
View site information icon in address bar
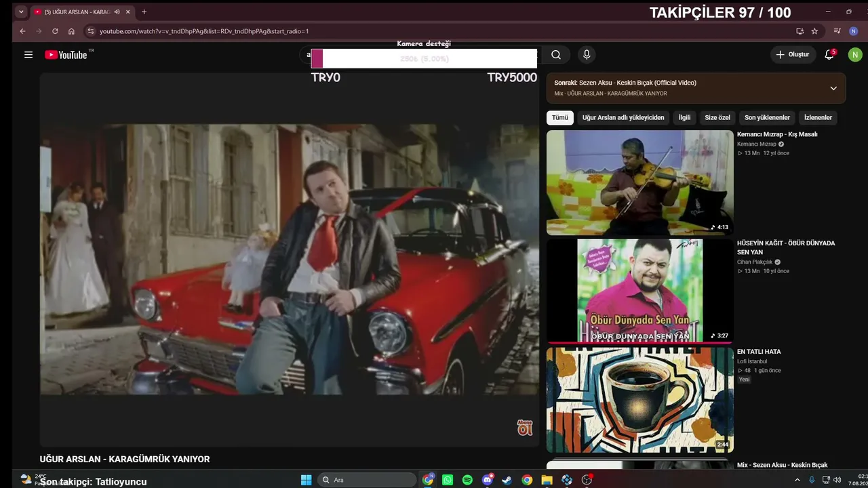pos(90,31)
